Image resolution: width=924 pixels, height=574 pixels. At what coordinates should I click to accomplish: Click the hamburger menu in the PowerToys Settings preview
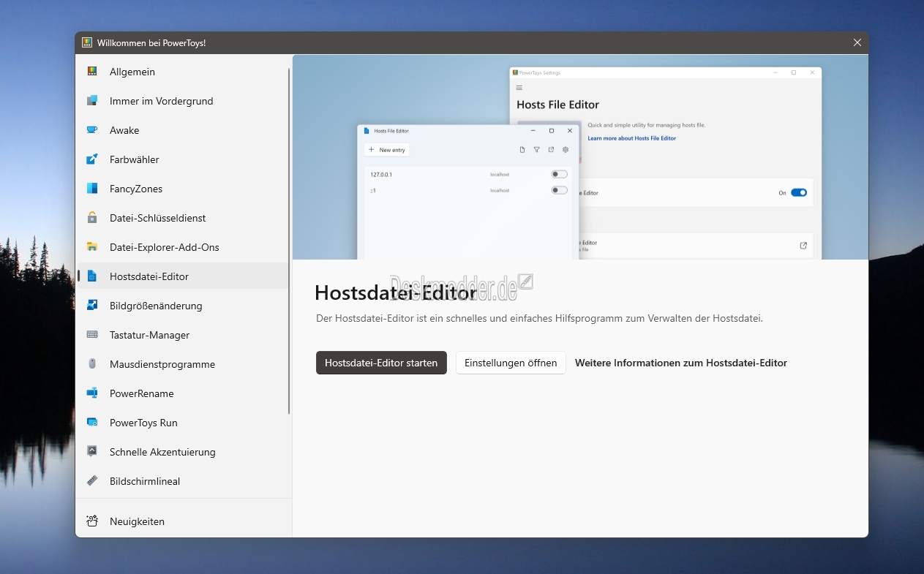(519, 88)
